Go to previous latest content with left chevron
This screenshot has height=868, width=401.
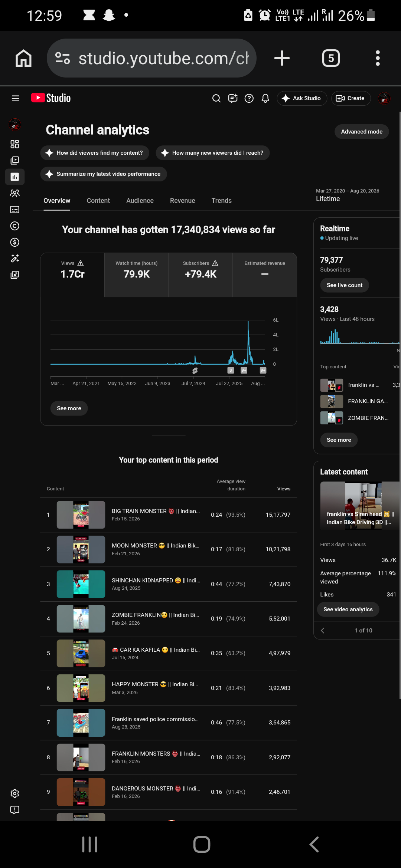tap(323, 631)
